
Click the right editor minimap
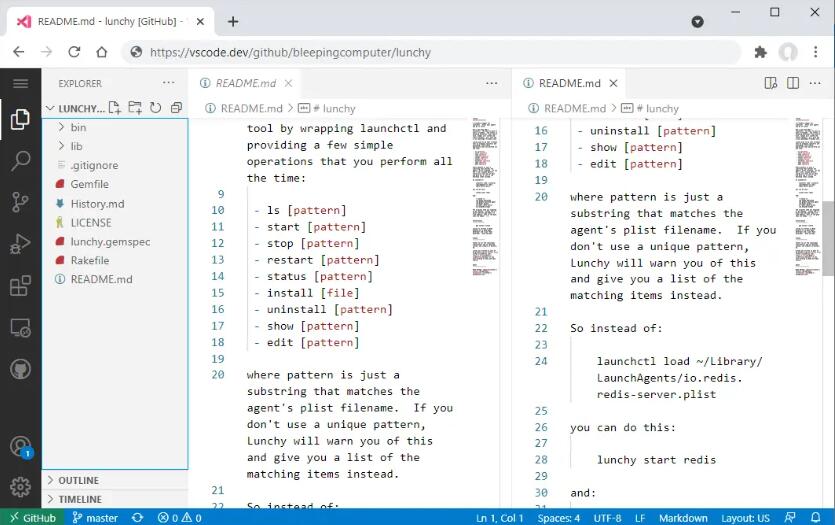pos(808,196)
